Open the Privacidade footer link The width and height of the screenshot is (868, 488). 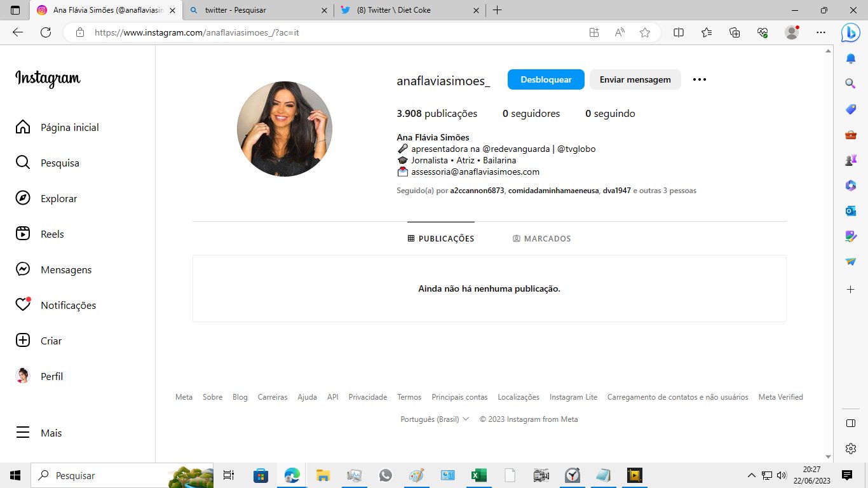367,397
